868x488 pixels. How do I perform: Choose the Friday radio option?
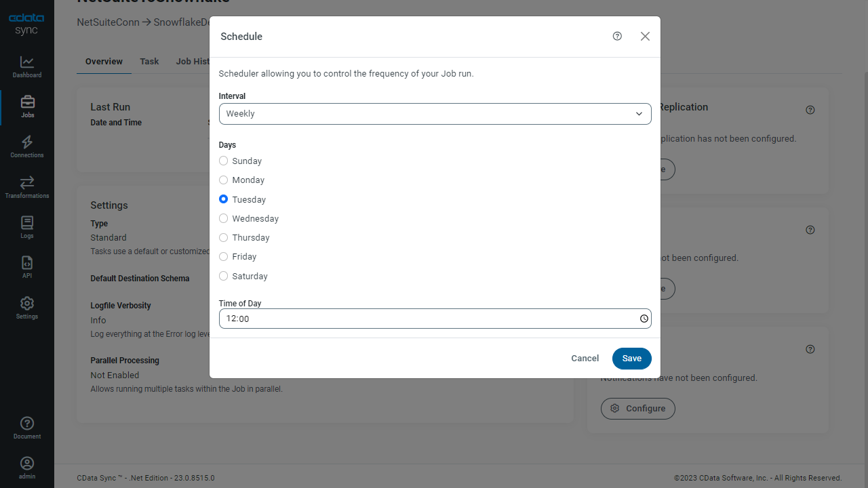[224, 257]
